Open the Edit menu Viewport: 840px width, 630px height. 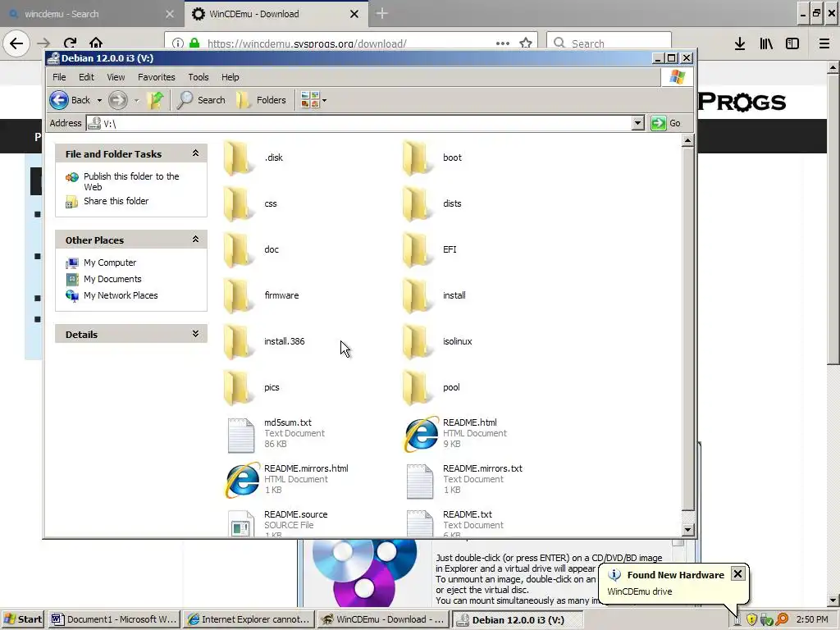pyautogui.click(x=86, y=77)
